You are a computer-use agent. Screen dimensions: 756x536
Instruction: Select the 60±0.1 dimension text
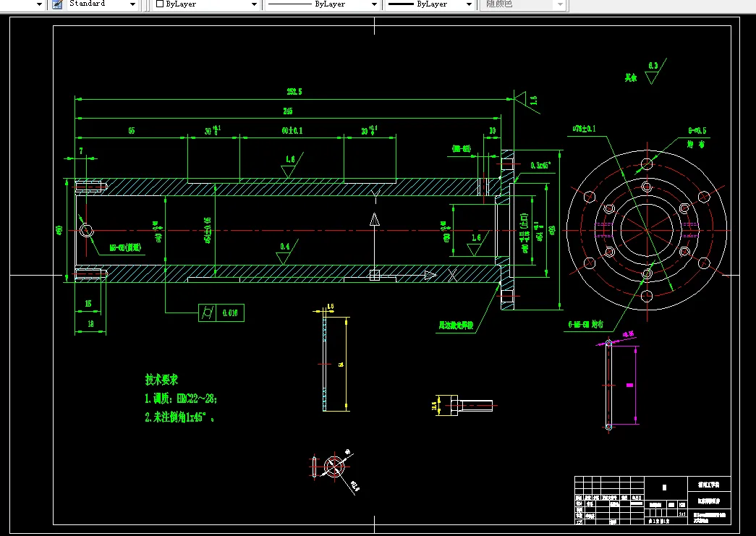(292, 131)
